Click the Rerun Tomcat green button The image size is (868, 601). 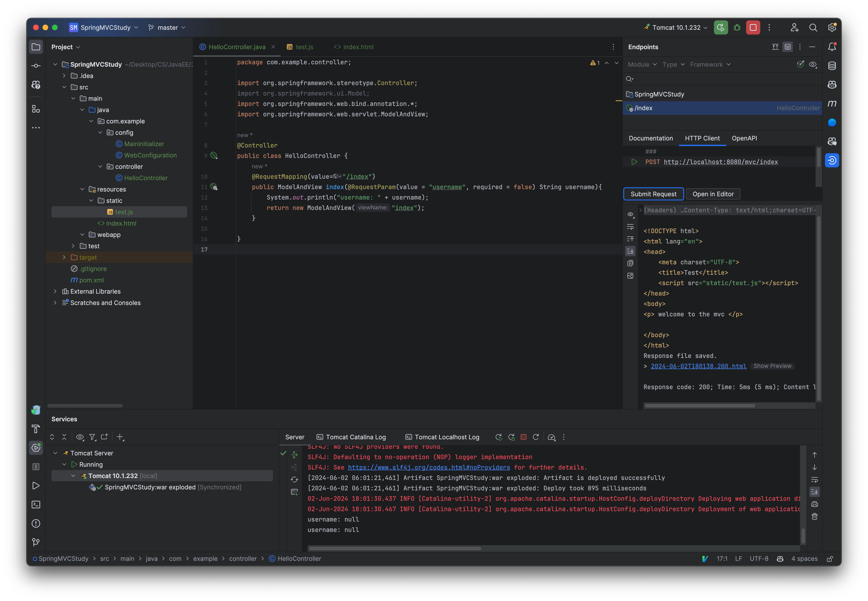tap(721, 27)
